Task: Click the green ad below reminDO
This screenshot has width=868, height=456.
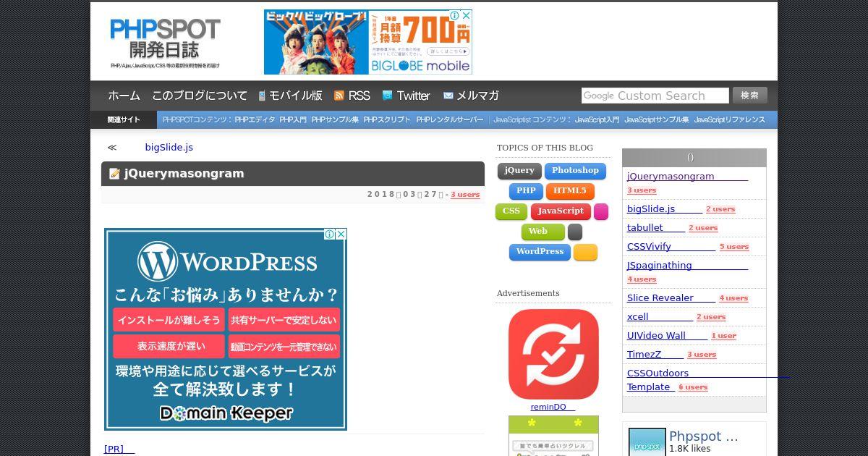Action: tap(553, 436)
